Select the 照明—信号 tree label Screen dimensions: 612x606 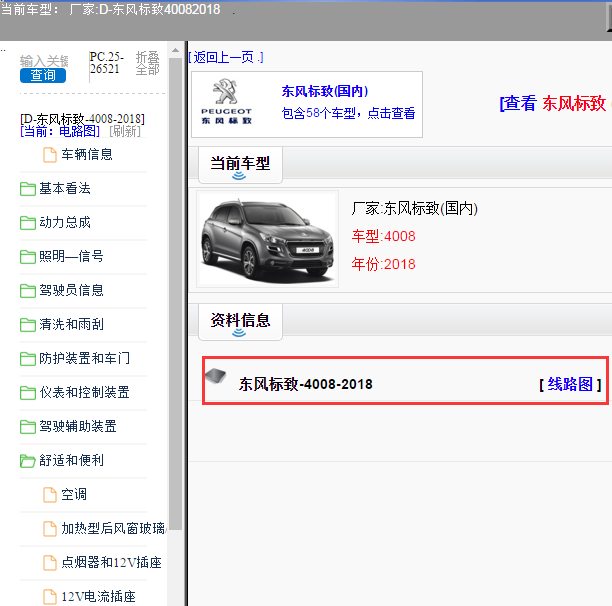point(71,256)
